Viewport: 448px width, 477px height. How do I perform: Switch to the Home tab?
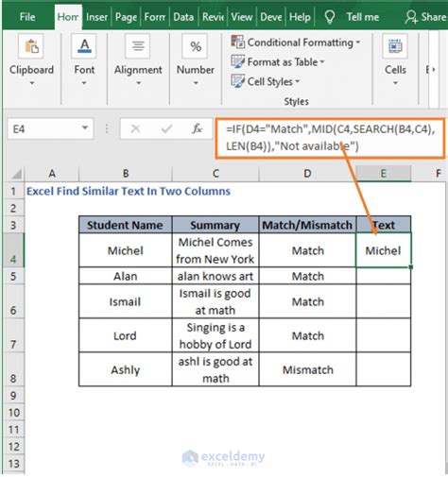point(68,17)
